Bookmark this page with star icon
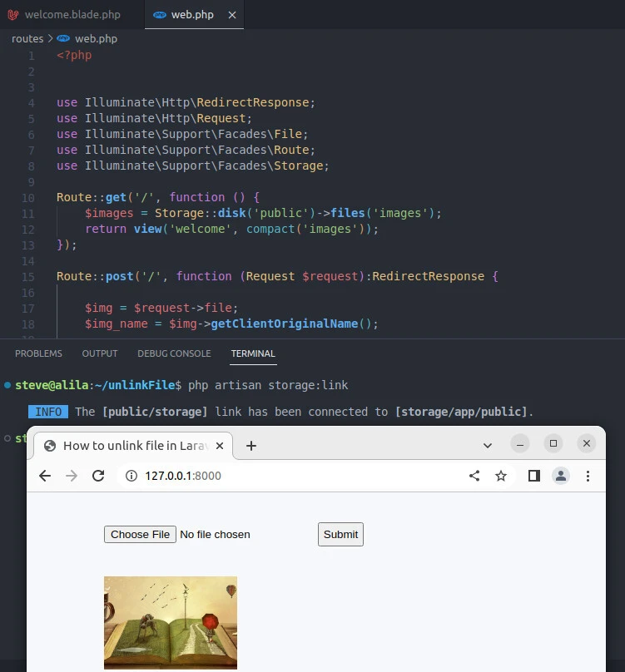Viewport: 625px width, 672px height. 501,476
